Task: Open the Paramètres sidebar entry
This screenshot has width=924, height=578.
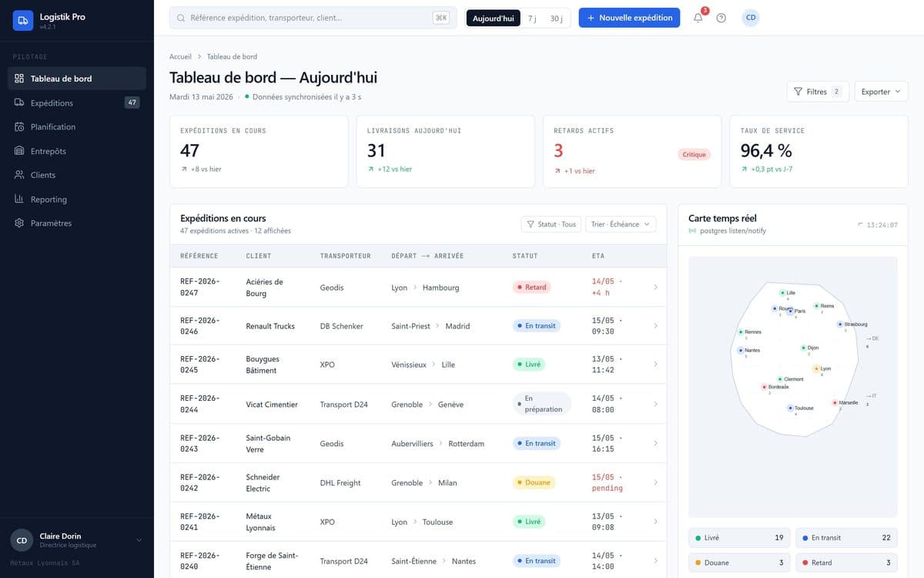Action: [77, 223]
